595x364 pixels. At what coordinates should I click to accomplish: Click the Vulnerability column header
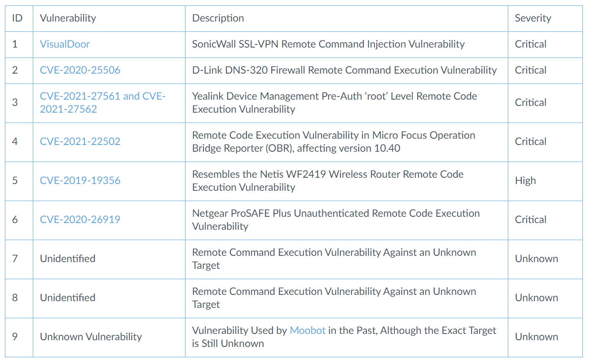(x=68, y=18)
